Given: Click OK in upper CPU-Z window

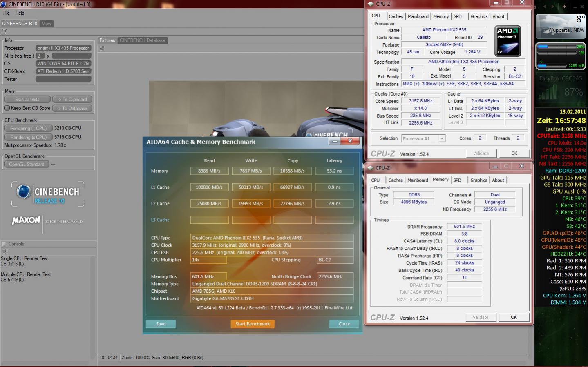Looking at the screenshot, I should [x=514, y=153].
